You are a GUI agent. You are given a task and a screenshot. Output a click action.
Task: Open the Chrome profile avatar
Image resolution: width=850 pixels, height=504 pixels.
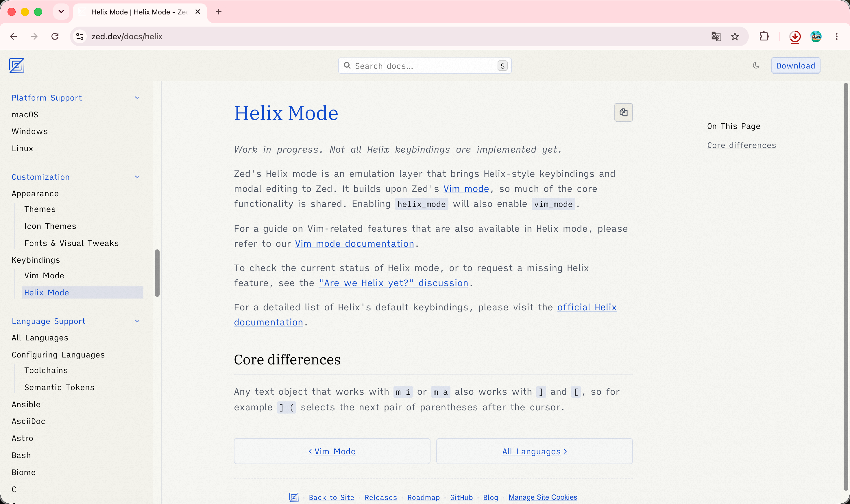point(816,36)
